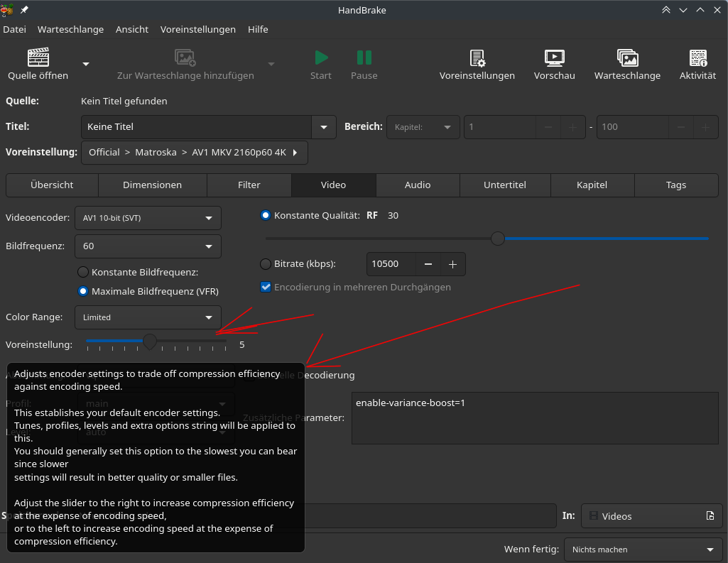Open the Color Range dropdown set to Limited
The height and width of the screenshot is (563, 728).
click(148, 317)
